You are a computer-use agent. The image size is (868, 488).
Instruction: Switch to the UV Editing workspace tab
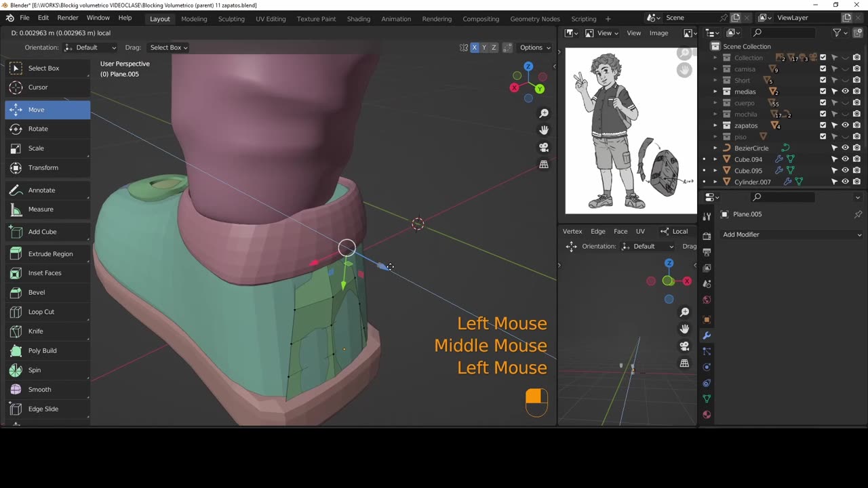pos(271,19)
